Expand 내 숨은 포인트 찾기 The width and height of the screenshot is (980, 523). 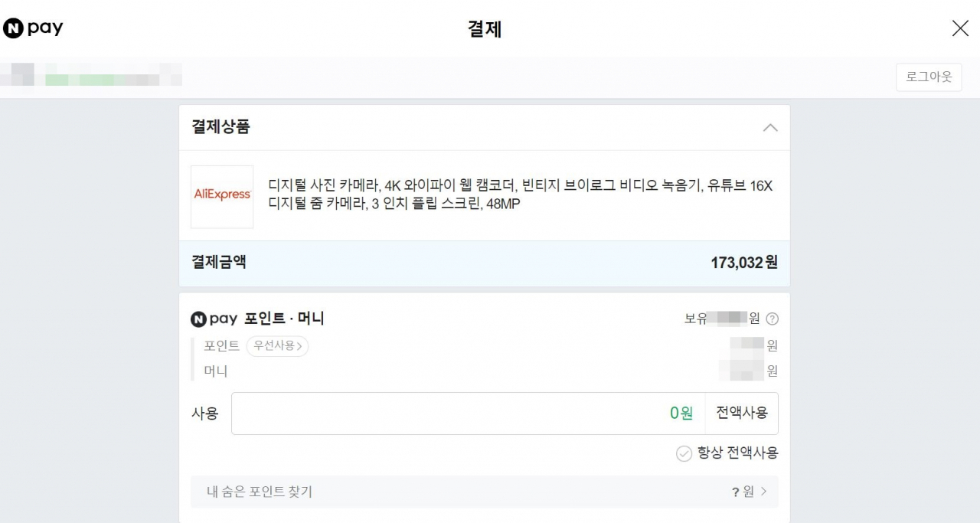click(x=484, y=492)
